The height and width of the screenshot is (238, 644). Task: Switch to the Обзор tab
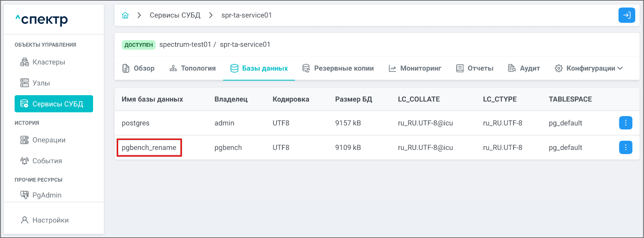click(x=138, y=68)
